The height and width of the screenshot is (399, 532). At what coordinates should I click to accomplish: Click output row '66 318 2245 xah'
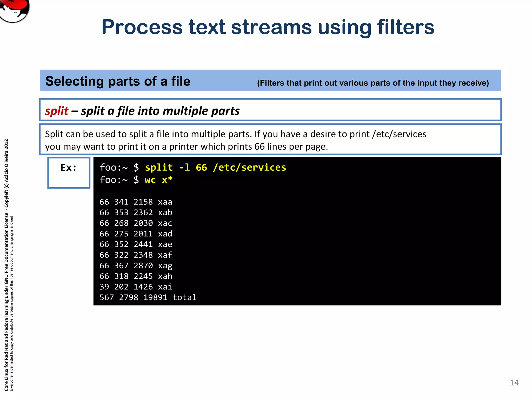coord(136,276)
